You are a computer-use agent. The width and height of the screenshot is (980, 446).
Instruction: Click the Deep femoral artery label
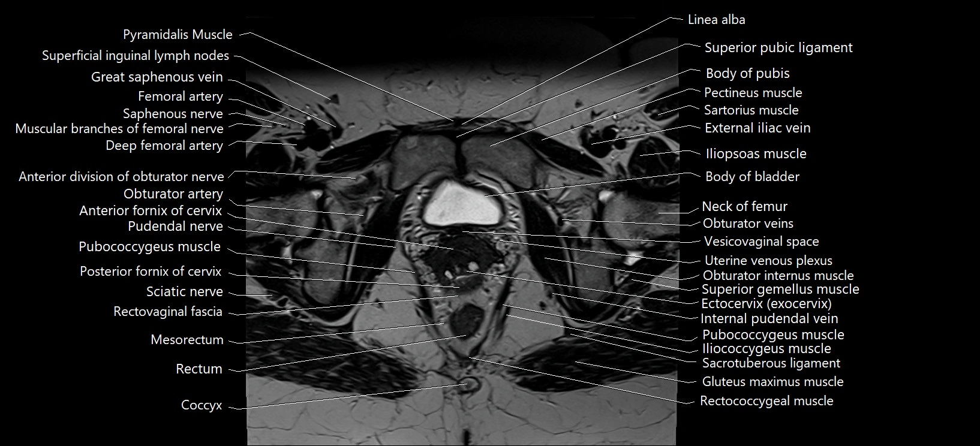pos(164,146)
